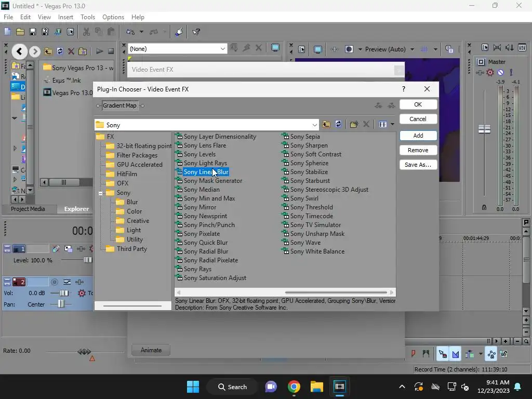
Task: Click the Explorer forward arrow button
Action: coord(34,51)
